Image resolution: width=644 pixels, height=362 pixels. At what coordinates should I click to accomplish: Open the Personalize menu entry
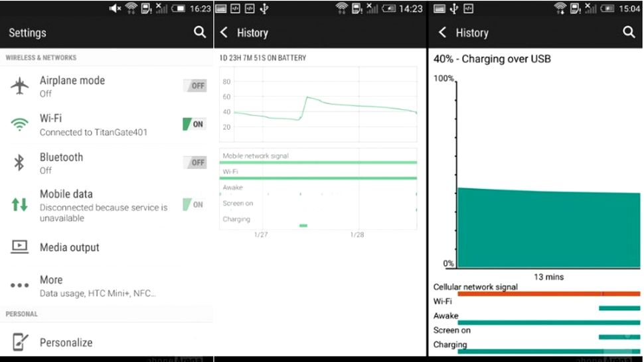pos(66,343)
